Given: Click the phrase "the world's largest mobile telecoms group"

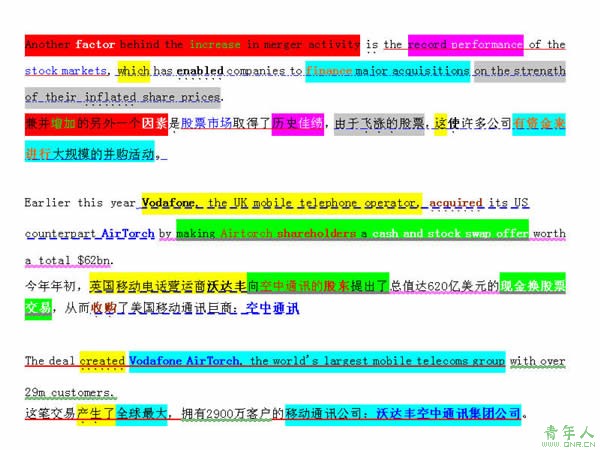Looking at the screenshot, I should 378,361.
